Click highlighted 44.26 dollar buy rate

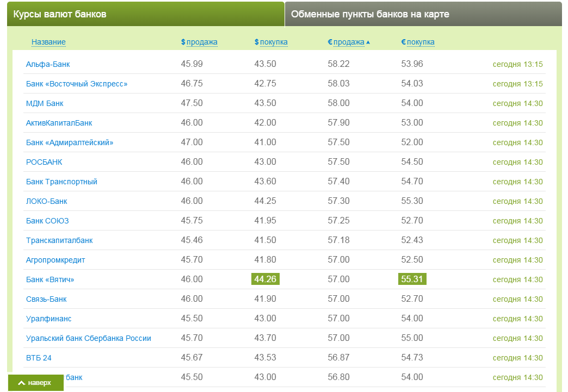pos(265,279)
